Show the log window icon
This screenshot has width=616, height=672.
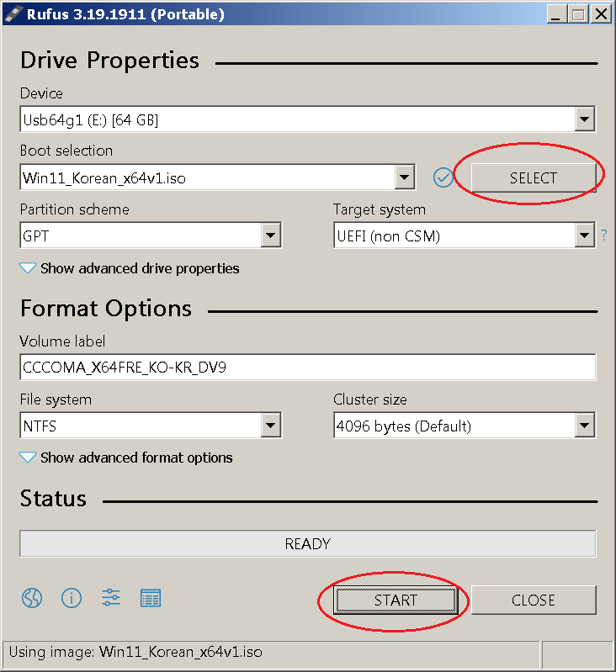(x=151, y=598)
